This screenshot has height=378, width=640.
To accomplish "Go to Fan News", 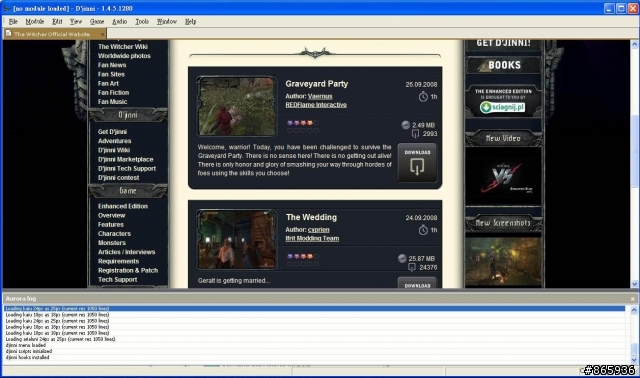I will (112, 65).
